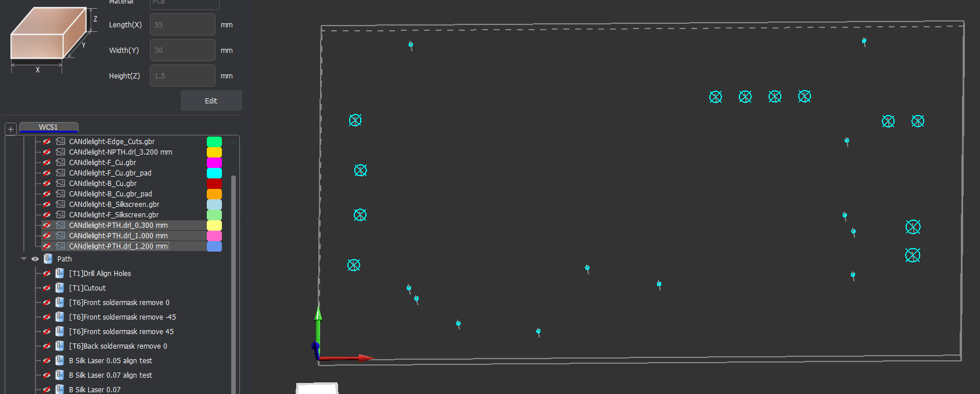Click the Path group folder icon
Image resolution: width=980 pixels, height=394 pixels.
48,259
